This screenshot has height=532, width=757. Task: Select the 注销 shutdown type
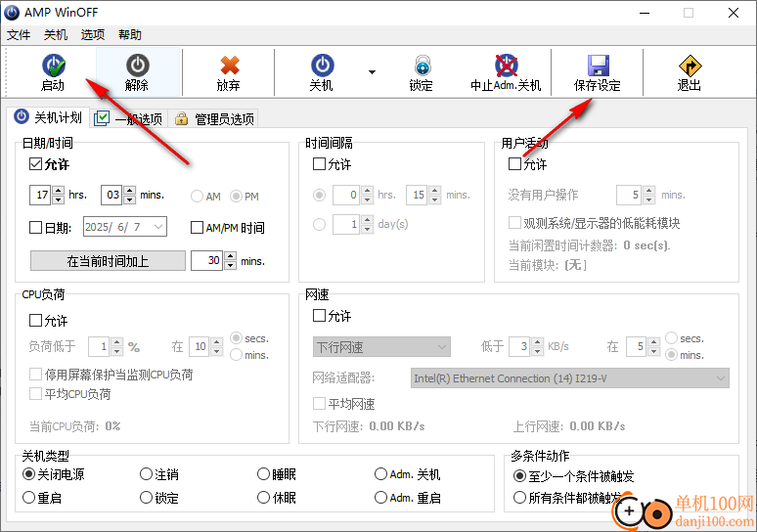pos(146,474)
